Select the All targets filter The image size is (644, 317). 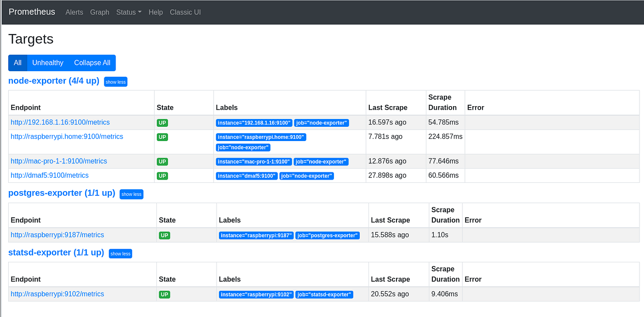(x=17, y=62)
